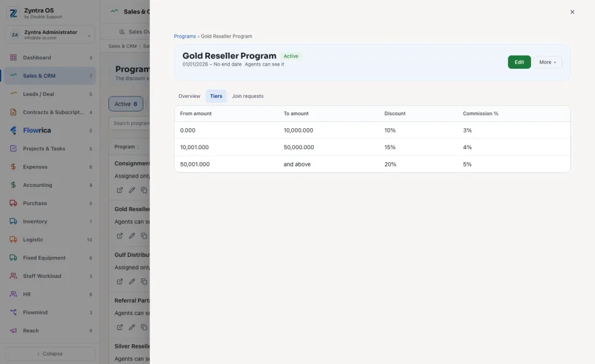Click 'and above' cell

pyautogui.click(x=297, y=164)
